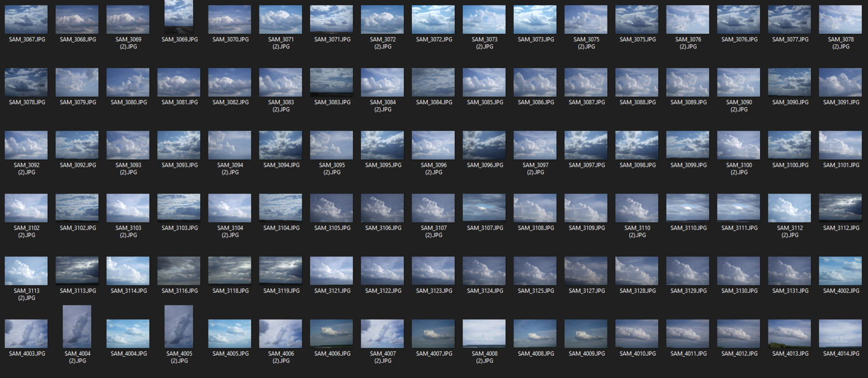Select the SAM_3083.JPG thumbnail

click(x=332, y=82)
